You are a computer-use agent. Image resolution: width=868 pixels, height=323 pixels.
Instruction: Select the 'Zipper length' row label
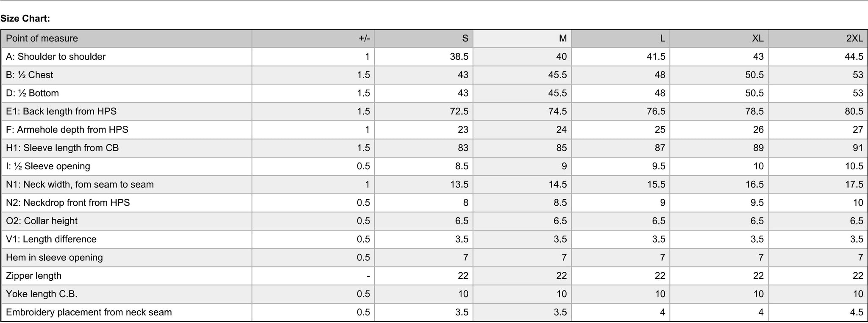tap(33, 276)
